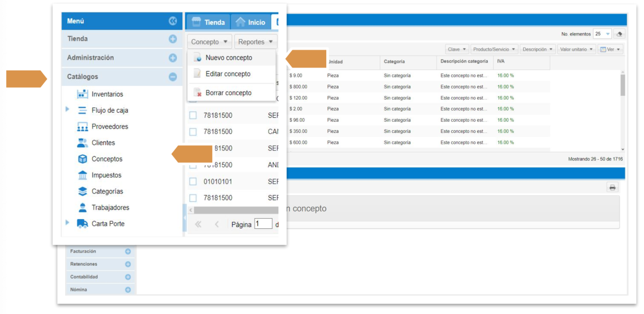Image resolution: width=644 pixels, height=314 pixels.
Task: Open the Categorías catalog
Action: (107, 192)
